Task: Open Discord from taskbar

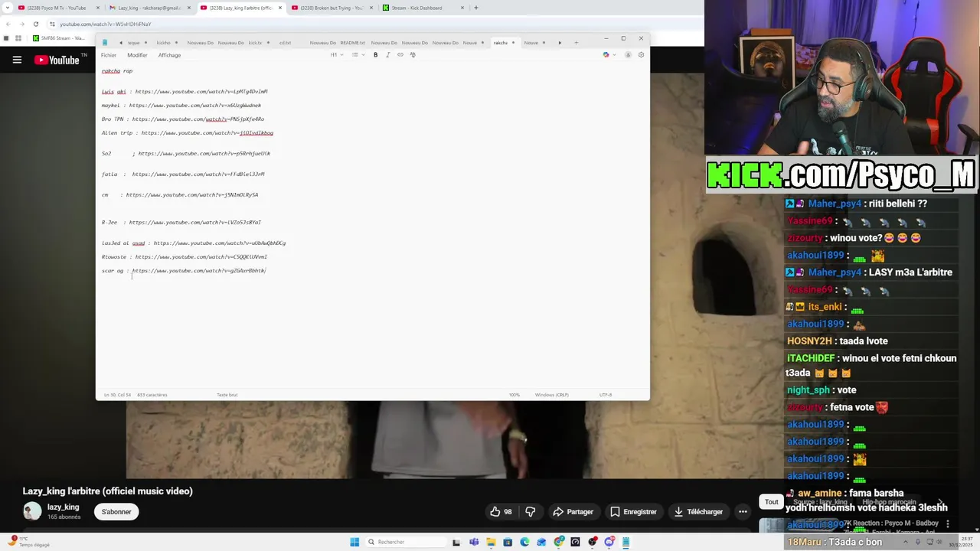Action: pyautogui.click(x=609, y=542)
